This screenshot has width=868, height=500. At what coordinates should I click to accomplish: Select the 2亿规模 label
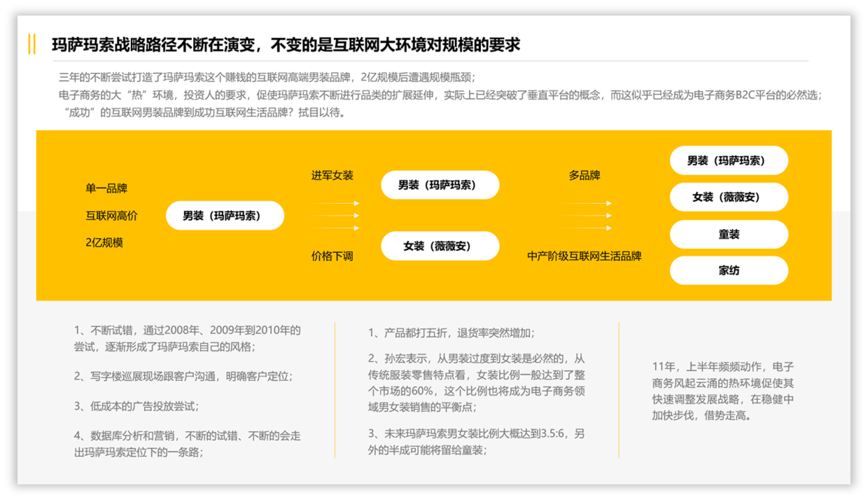pyautogui.click(x=104, y=243)
